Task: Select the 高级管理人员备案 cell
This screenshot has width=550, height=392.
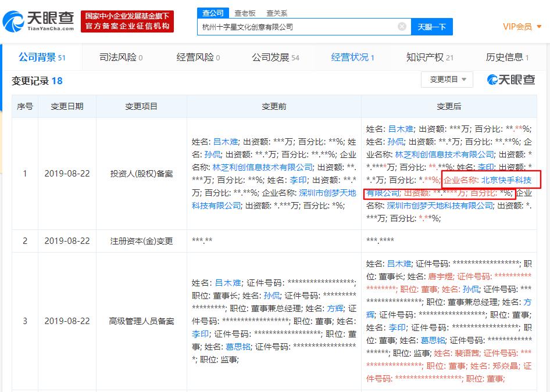Action: [x=141, y=321]
